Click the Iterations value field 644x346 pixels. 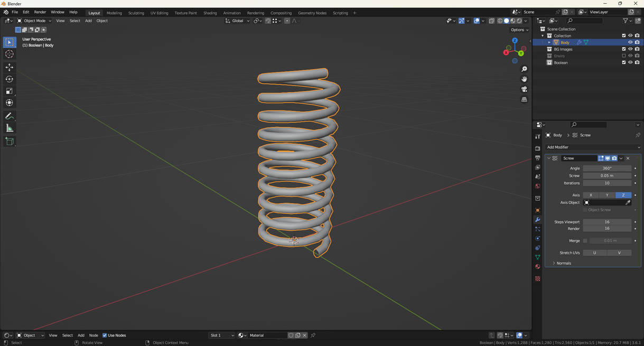(x=606, y=183)
